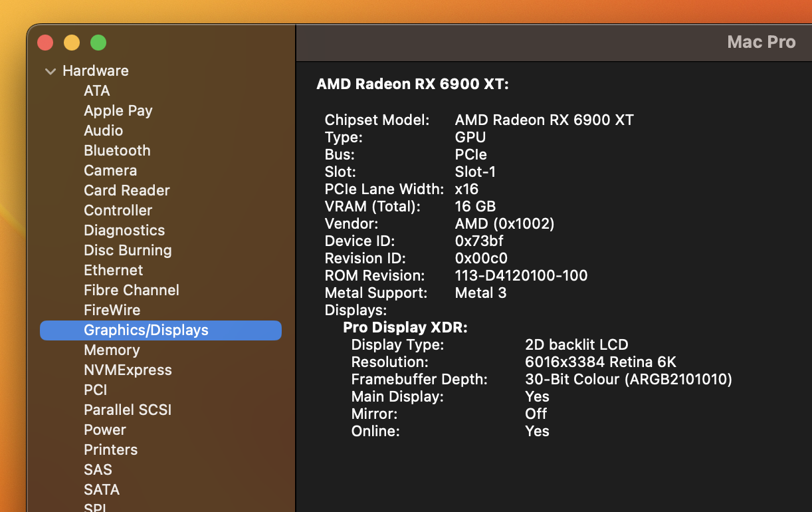
Task: Click the Revision ID value 0x00c0
Action: tap(482, 258)
